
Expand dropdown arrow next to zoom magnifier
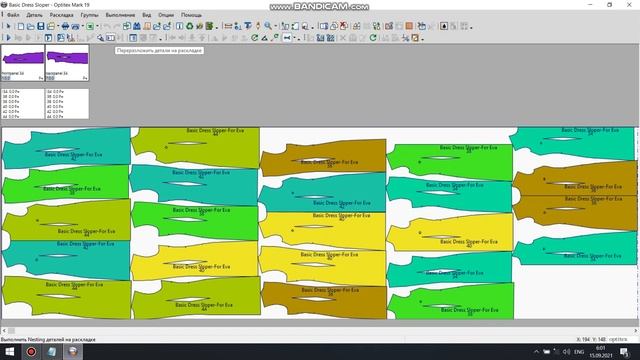276,27
